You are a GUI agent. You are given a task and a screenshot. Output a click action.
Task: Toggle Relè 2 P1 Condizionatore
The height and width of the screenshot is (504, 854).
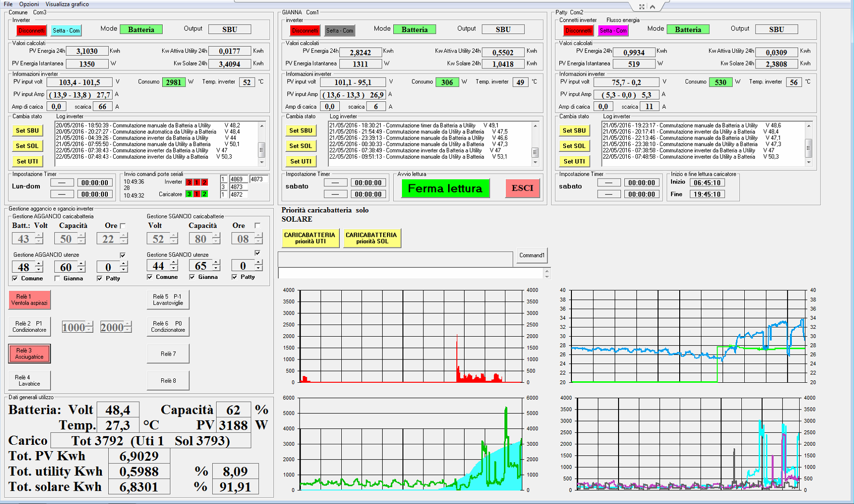(x=30, y=326)
